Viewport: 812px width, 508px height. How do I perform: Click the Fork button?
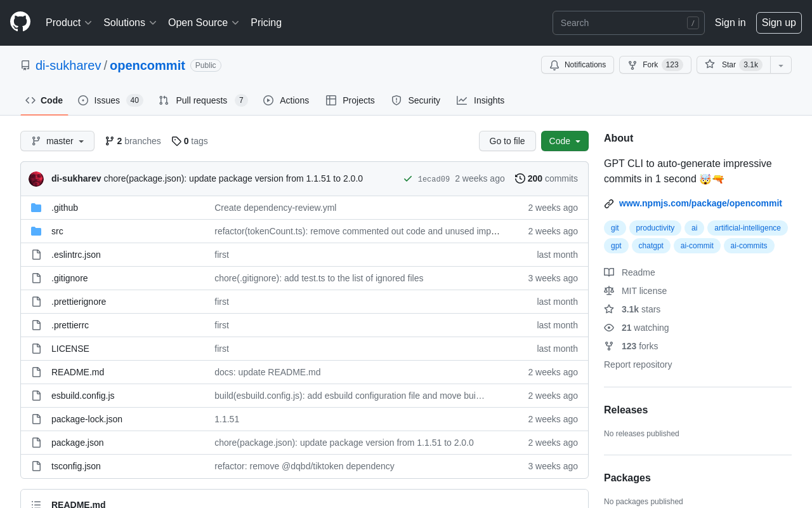click(655, 65)
